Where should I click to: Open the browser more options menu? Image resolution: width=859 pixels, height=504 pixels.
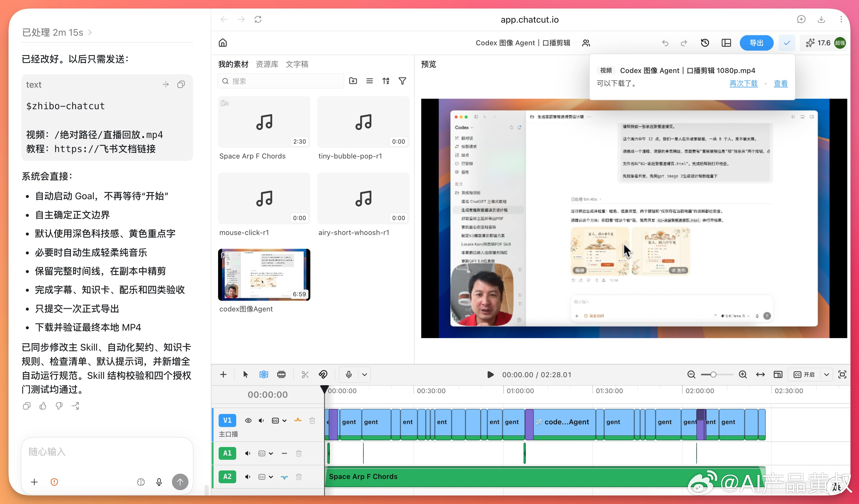click(841, 19)
